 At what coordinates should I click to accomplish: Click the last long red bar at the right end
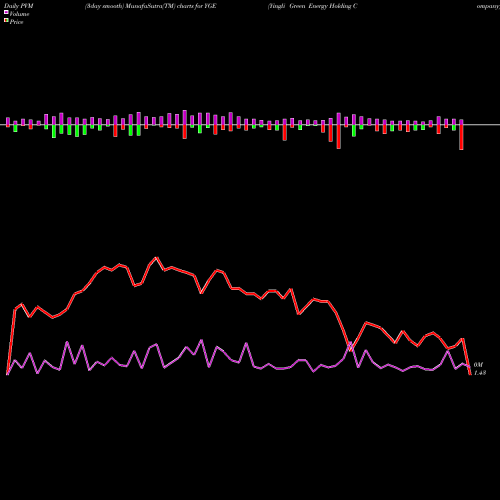462,137
